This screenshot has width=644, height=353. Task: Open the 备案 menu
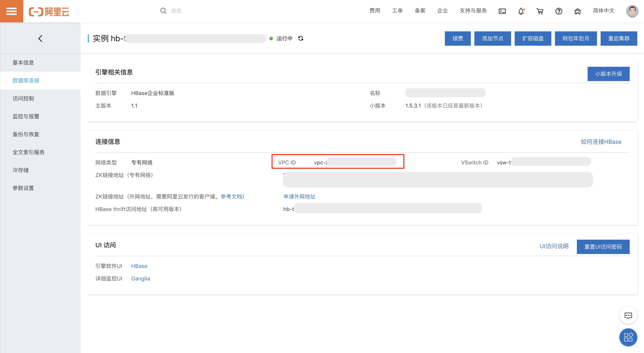point(420,11)
